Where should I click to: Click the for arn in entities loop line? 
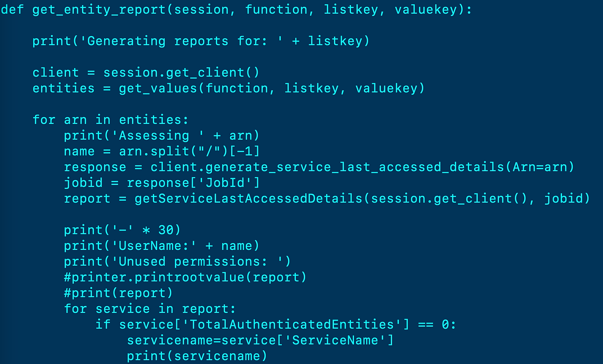(x=110, y=119)
